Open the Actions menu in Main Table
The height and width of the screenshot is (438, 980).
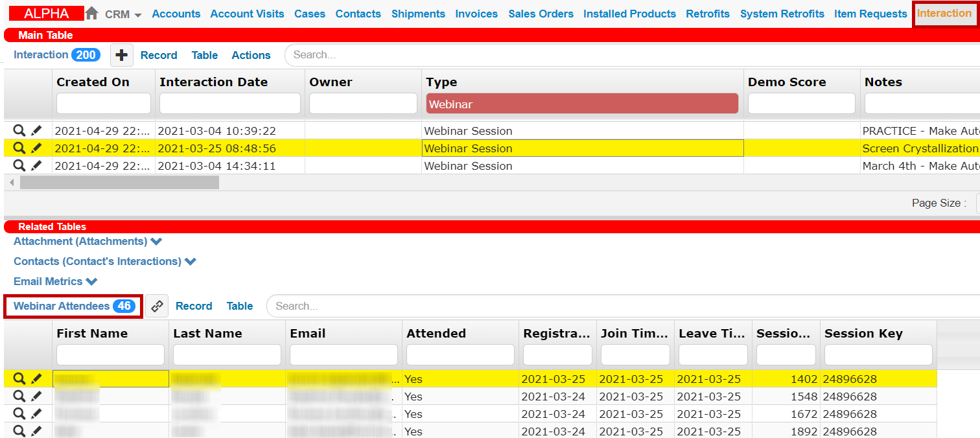[251, 56]
